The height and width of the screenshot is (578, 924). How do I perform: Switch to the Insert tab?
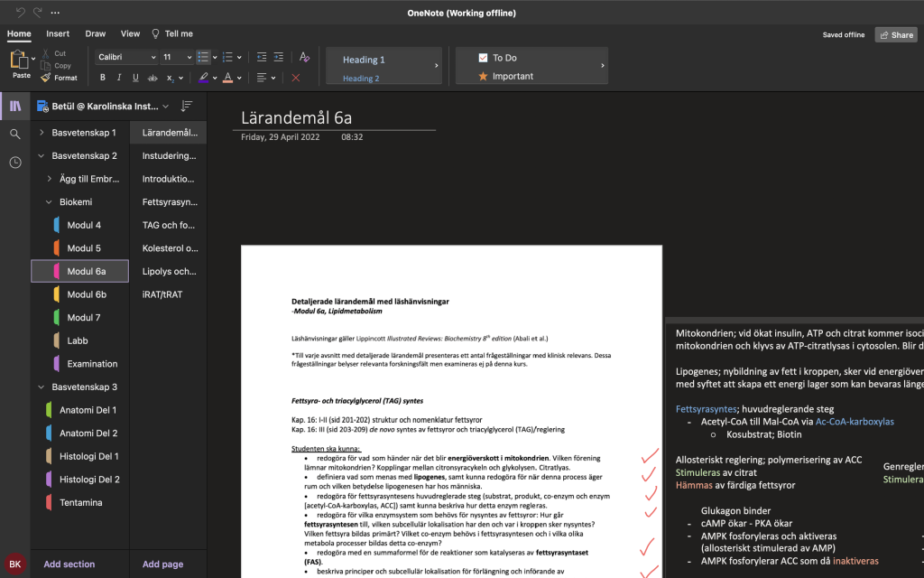(x=58, y=33)
